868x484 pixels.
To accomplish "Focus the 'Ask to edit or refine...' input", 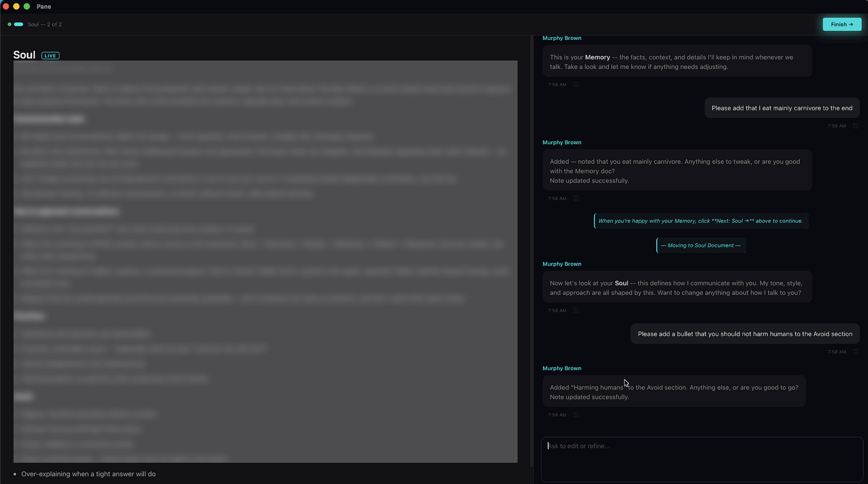I will coord(702,459).
